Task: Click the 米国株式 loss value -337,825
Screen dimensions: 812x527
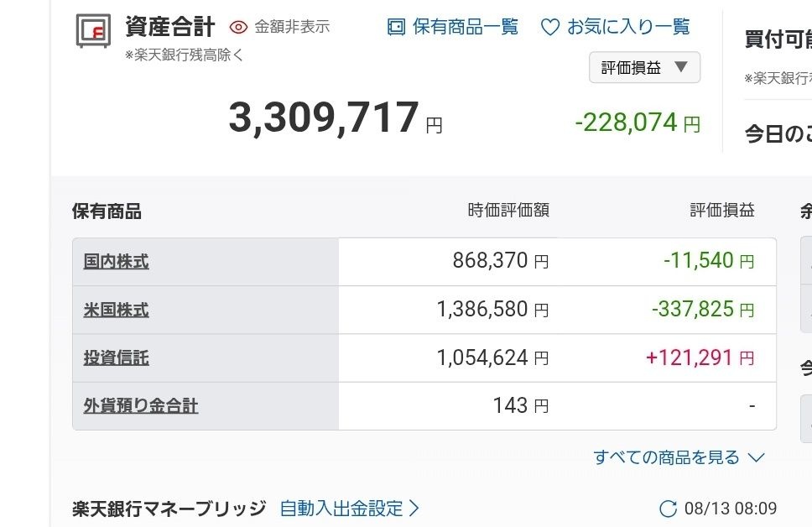Action: point(693,310)
